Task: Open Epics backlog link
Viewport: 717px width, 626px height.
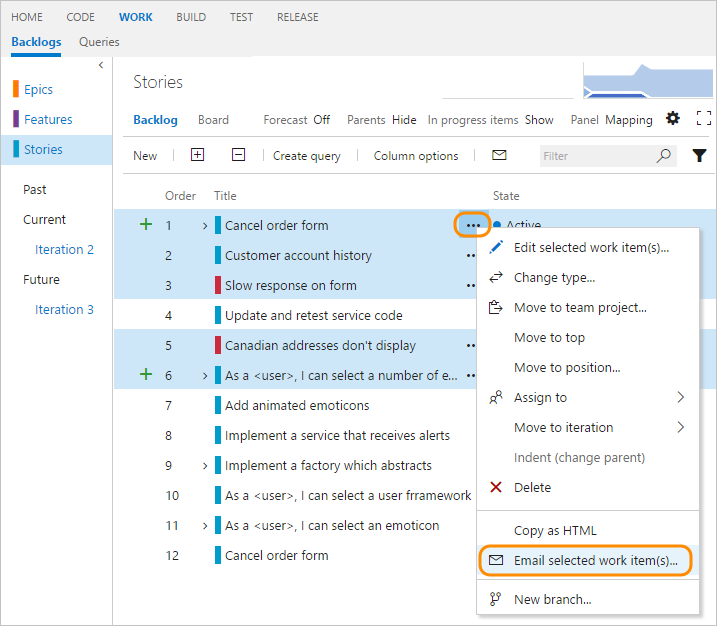Action: pyautogui.click(x=38, y=89)
